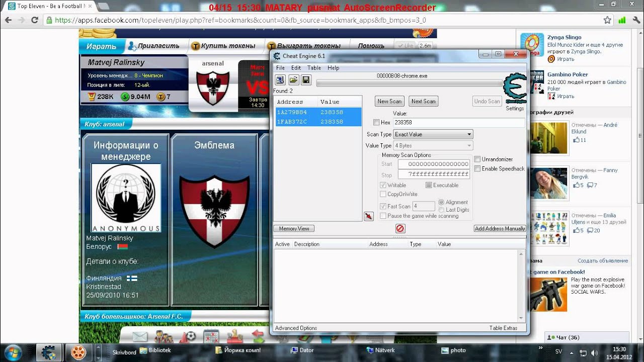Select address 1FAB372C in results list
The image size is (644, 362).
pyautogui.click(x=318, y=122)
